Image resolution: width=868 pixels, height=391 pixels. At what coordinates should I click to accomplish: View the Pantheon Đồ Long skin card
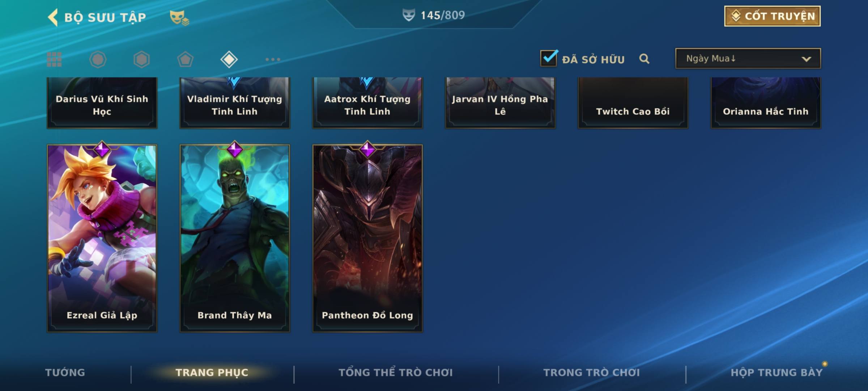pos(367,238)
